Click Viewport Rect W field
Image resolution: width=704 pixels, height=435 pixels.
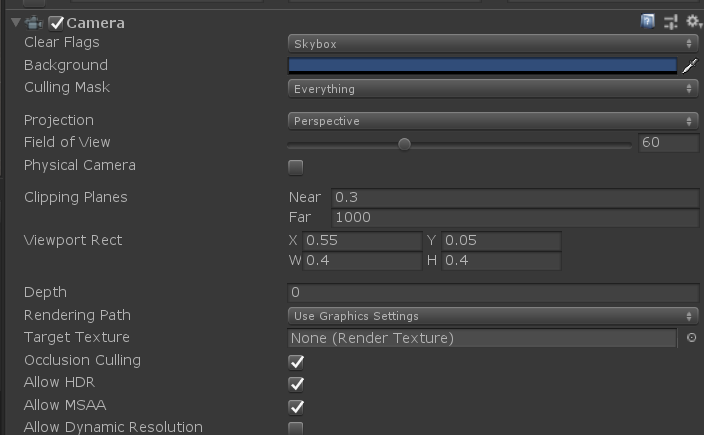click(x=362, y=260)
